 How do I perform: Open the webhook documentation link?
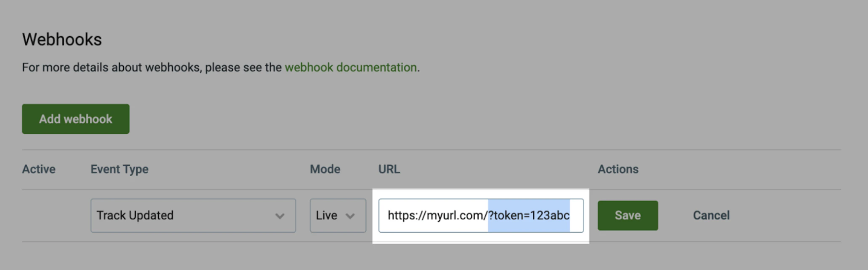351,67
